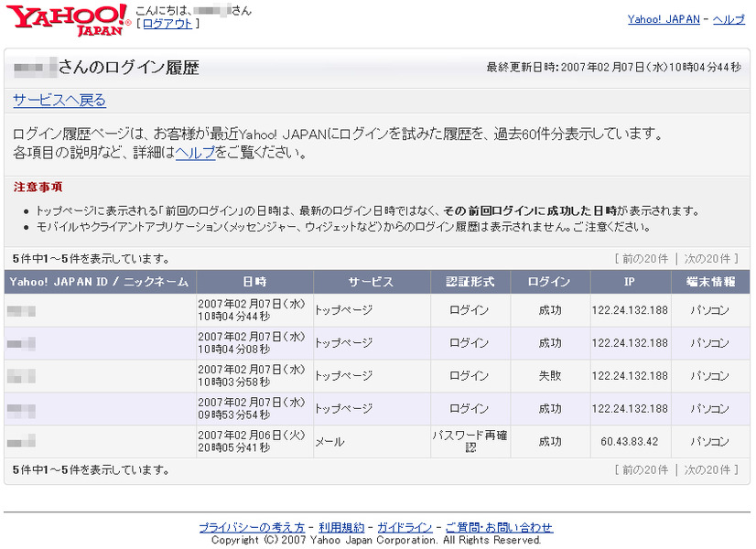Click the サービスへ戻る link
This screenshot has width=756, height=549.
[x=59, y=101]
